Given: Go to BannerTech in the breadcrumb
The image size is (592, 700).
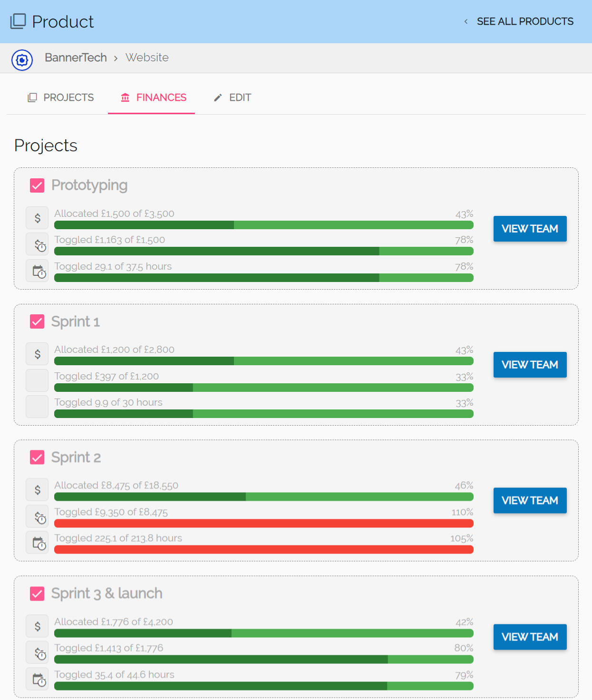Looking at the screenshot, I should 76,58.
